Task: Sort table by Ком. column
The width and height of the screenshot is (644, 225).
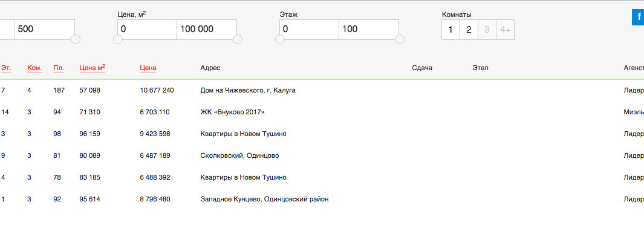Action: 34,68
